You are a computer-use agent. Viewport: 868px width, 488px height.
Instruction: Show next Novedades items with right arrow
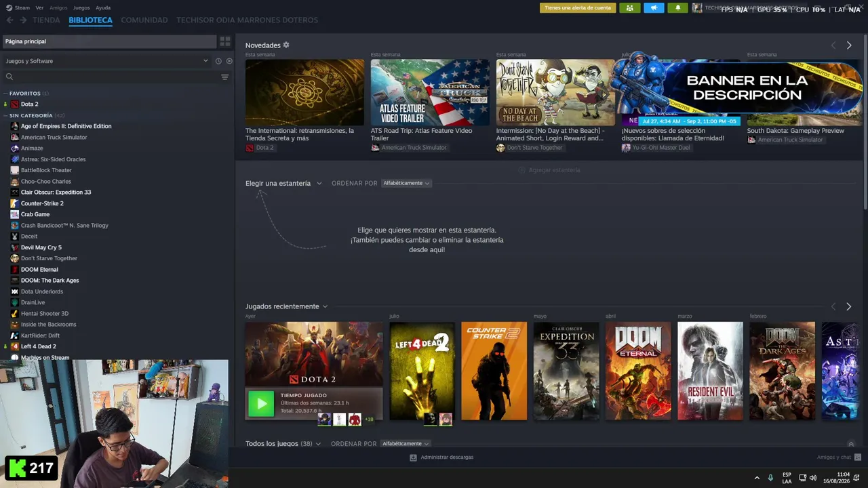coord(849,45)
